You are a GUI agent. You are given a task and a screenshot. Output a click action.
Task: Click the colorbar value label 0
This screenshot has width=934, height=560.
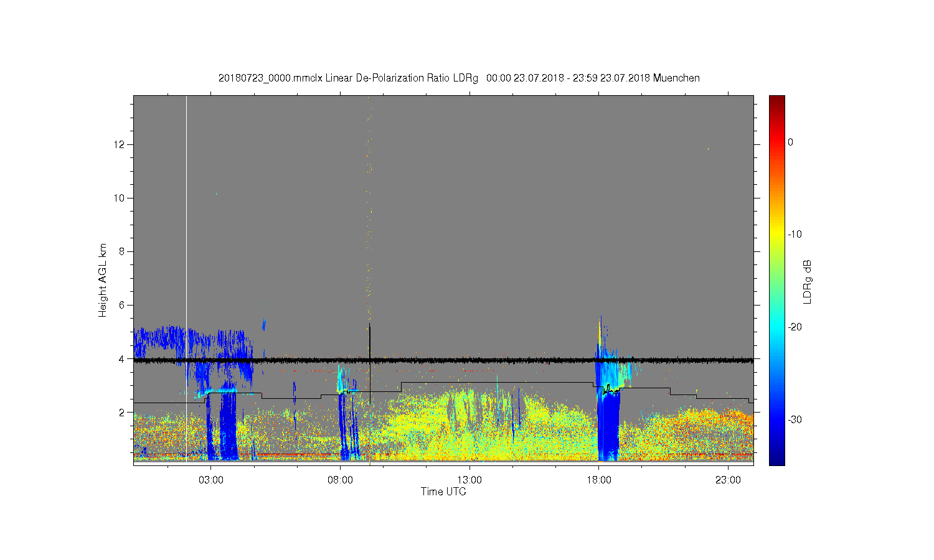click(x=790, y=142)
